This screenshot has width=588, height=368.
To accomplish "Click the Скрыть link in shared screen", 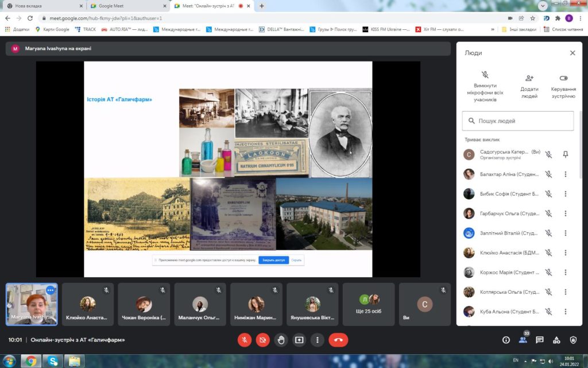I will (x=296, y=260).
